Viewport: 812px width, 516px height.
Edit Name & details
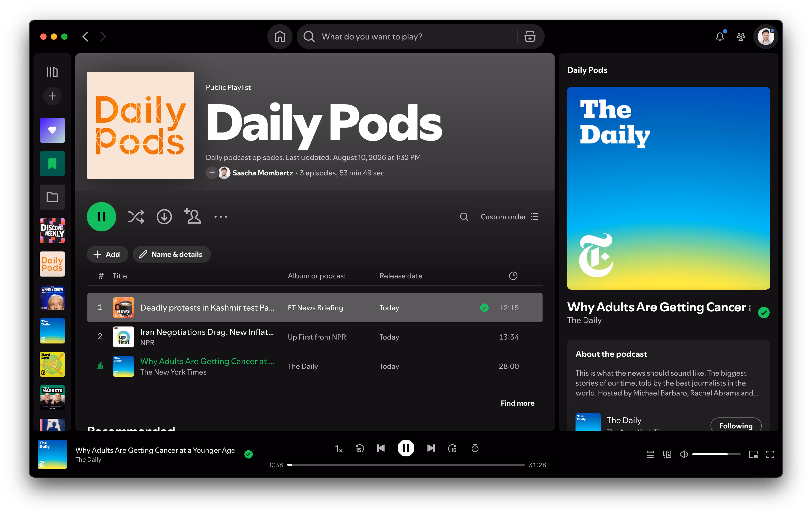pos(171,254)
